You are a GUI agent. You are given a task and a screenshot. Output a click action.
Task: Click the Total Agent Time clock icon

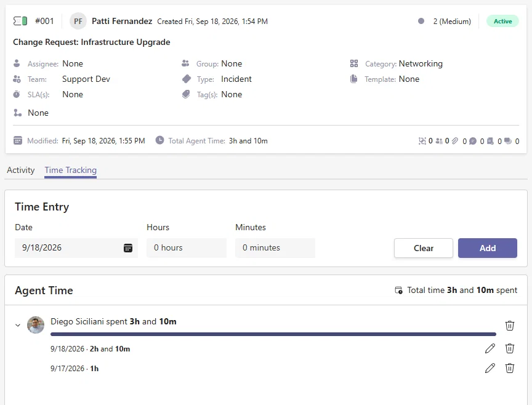point(160,140)
